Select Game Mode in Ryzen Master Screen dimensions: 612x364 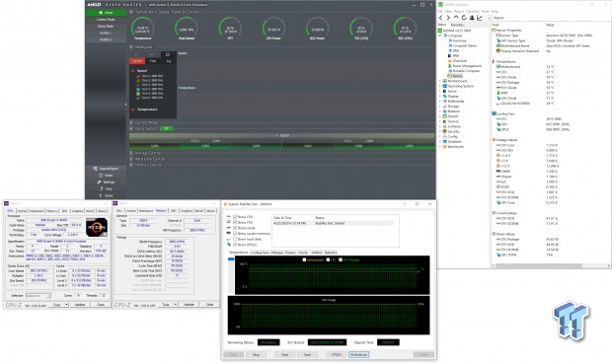point(106,26)
